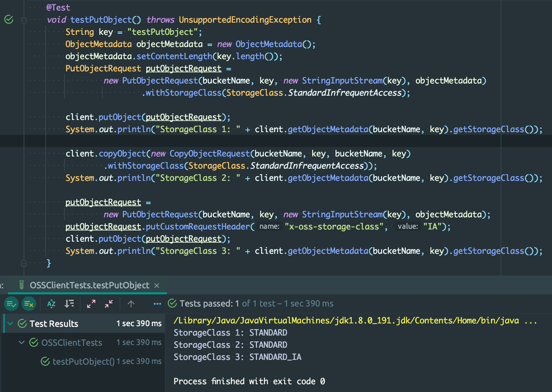Select Test Results row in tree
Screen dimensions: 552x392
click(84, 323)
